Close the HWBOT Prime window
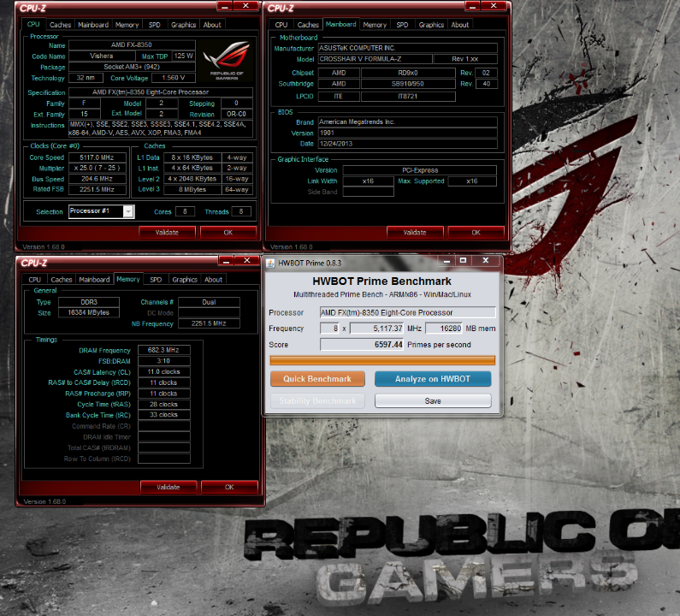 (x=486, y=260)
